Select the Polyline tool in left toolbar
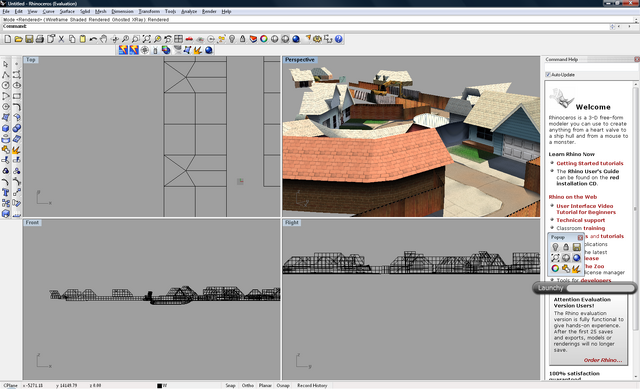640x389 pixels. [6, 75]
